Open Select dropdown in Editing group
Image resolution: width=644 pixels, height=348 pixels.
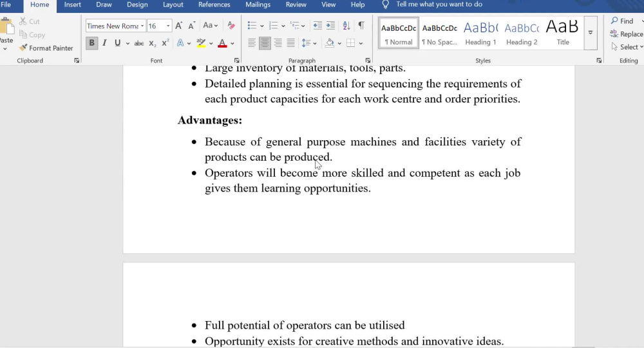627,47
